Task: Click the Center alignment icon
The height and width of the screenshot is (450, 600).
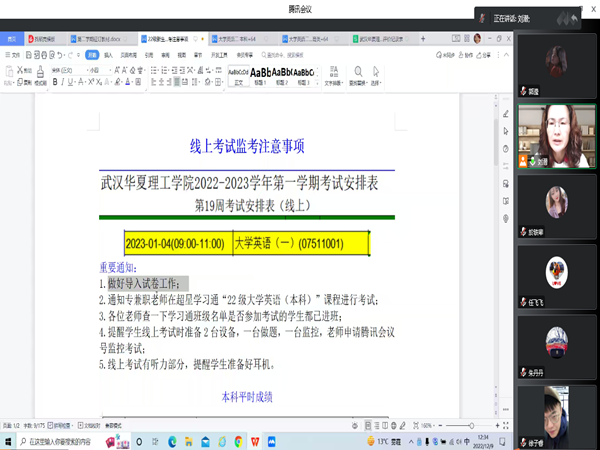Action: click(161, 82)
